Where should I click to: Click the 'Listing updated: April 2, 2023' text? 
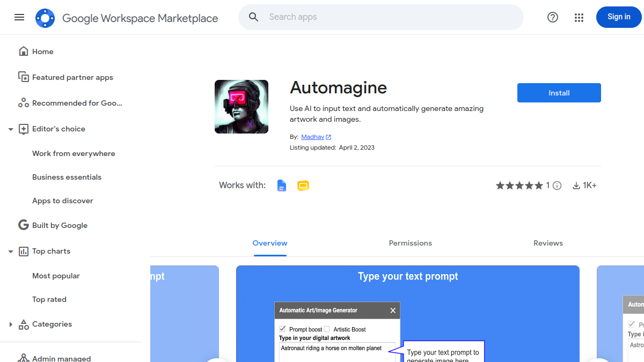[x=332, y=147]
